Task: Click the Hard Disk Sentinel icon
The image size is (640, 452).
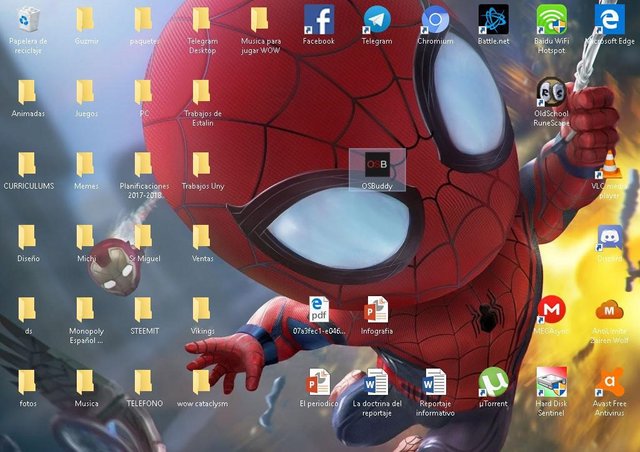Action: [x=551, y=382]
